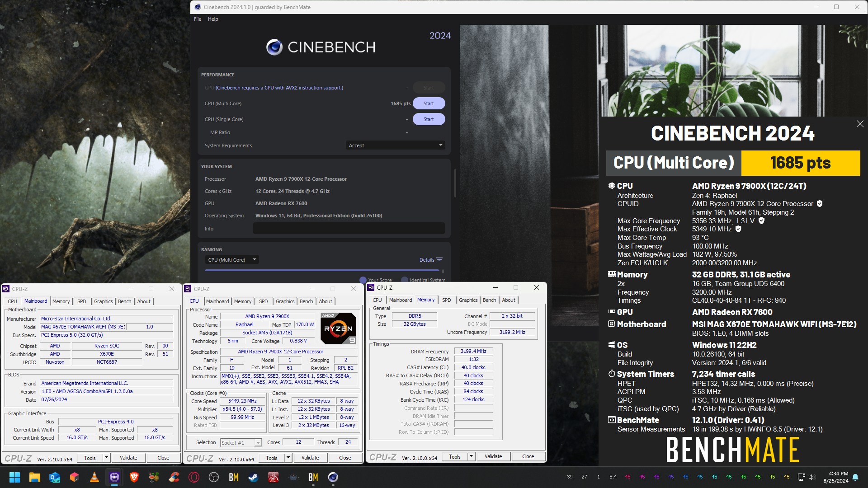Open Brave browser from the taskbar
The image size is (868, 488).
point(134,477)
